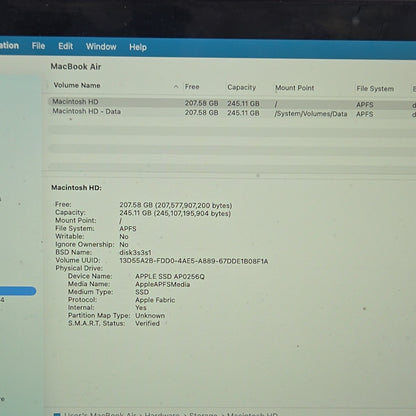This screenshot has height=416, width=416.
Task: Select the Macintosh HD - Data volume row
Action: (x=232, y=112)
